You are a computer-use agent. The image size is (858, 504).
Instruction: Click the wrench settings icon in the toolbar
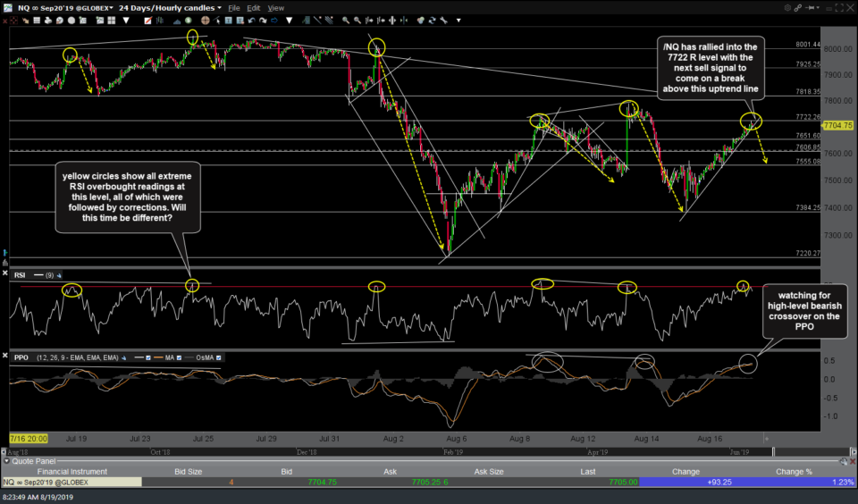pyautogui.click(x=443, y=21)
